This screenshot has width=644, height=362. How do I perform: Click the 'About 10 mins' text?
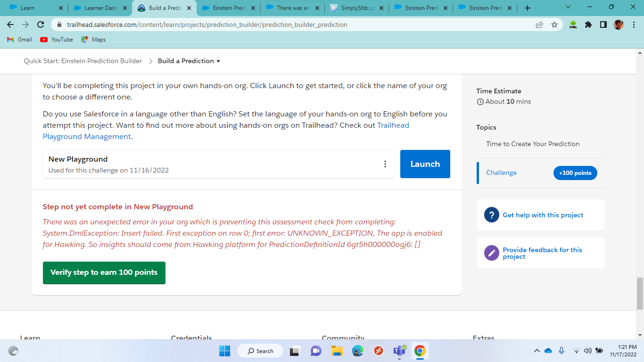click(x=508, y=101)
